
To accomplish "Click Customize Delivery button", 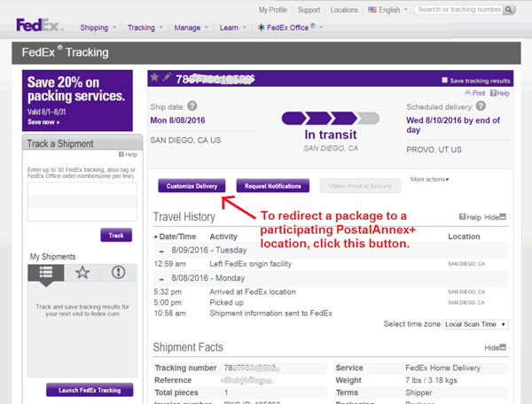I will [192, 186].
